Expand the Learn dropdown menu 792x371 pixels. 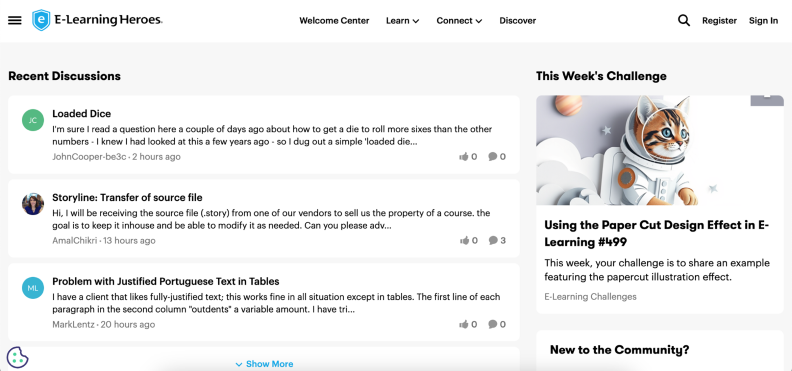pos(403,21)
